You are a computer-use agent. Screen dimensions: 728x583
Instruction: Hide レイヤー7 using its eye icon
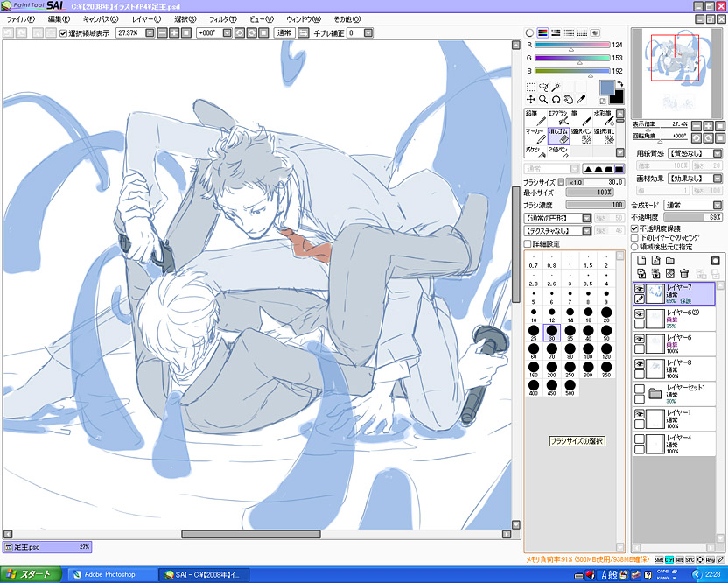tap(640, 289)
